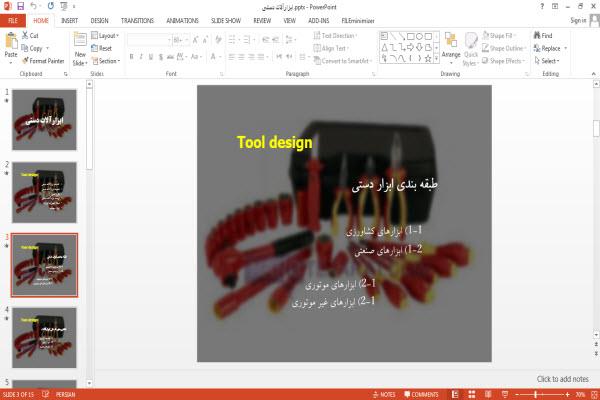Click the Tool design title on slide
This screenshot has height=400, width=600.
click(x=274, y=142)
